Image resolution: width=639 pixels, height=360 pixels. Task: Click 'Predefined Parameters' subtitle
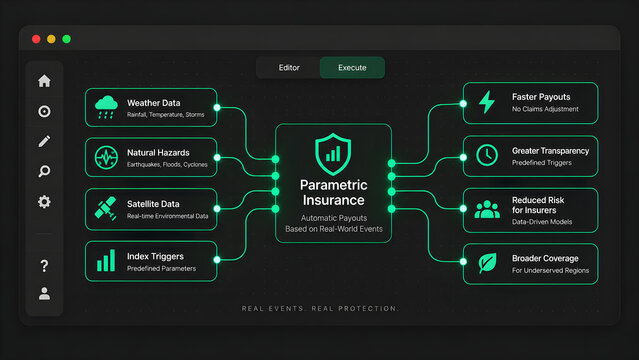coord(161,269)
